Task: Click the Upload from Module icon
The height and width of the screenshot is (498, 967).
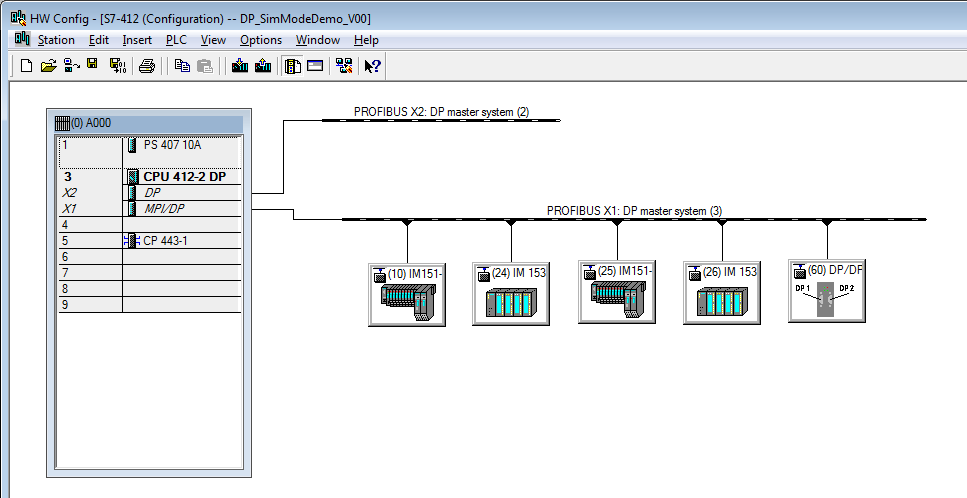Action: pos(263,66)
